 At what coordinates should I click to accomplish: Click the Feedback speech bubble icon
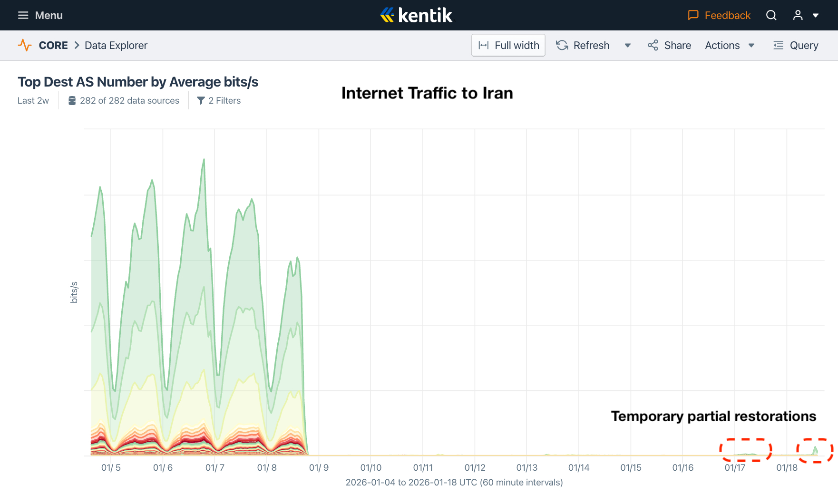693,15
